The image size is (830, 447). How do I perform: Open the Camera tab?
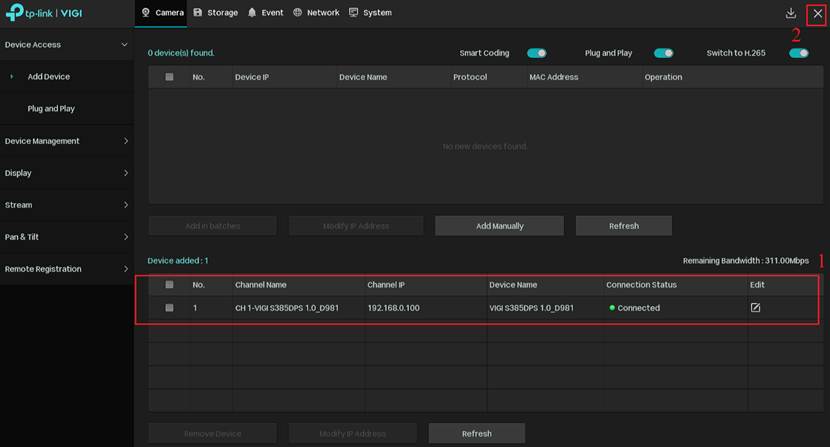162,13
